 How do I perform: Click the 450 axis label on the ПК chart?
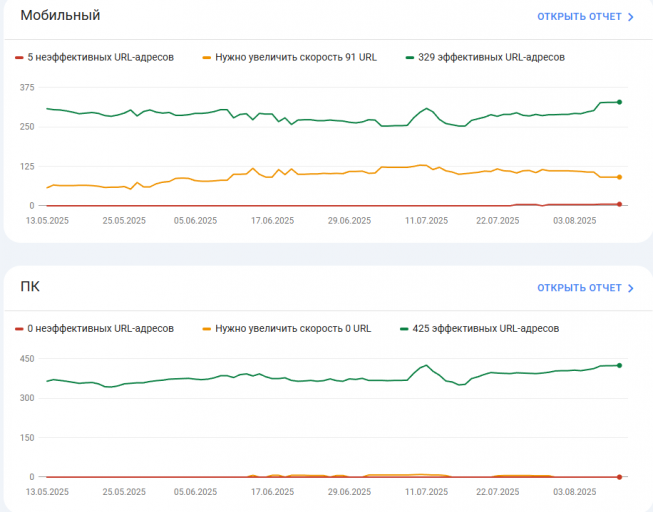[x=27, y=359]
